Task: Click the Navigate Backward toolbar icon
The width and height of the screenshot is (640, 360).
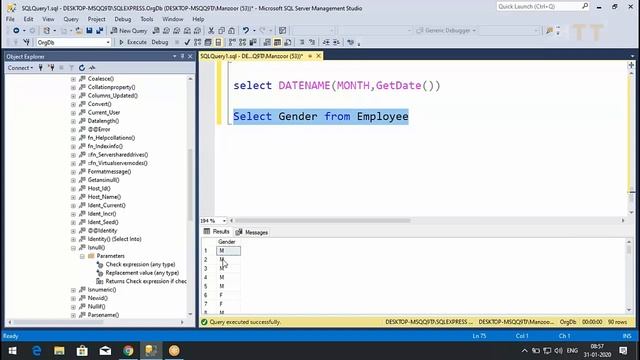Action: click(x=16, y=31)
